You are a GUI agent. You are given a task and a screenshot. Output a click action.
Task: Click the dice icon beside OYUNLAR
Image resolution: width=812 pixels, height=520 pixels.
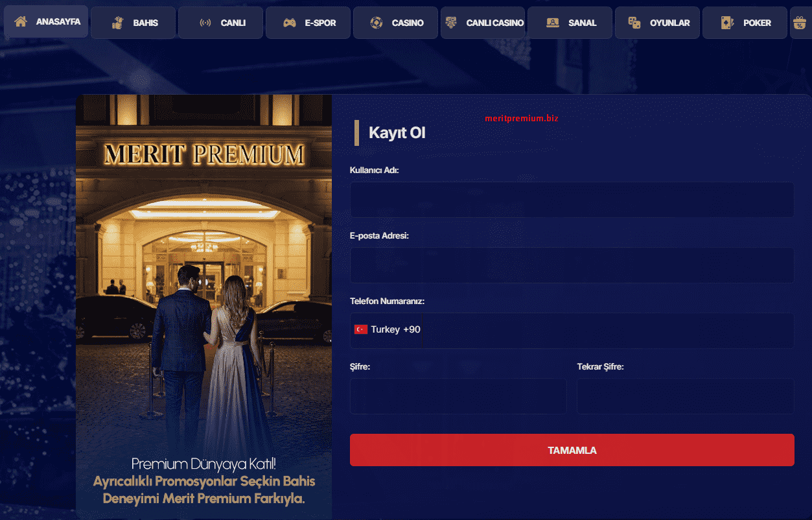tap(634, 23)
